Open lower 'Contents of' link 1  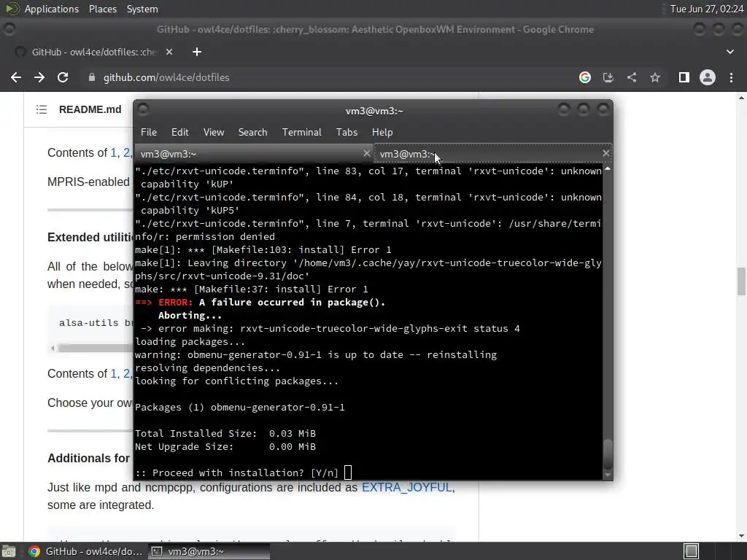(x=113, y=374)
